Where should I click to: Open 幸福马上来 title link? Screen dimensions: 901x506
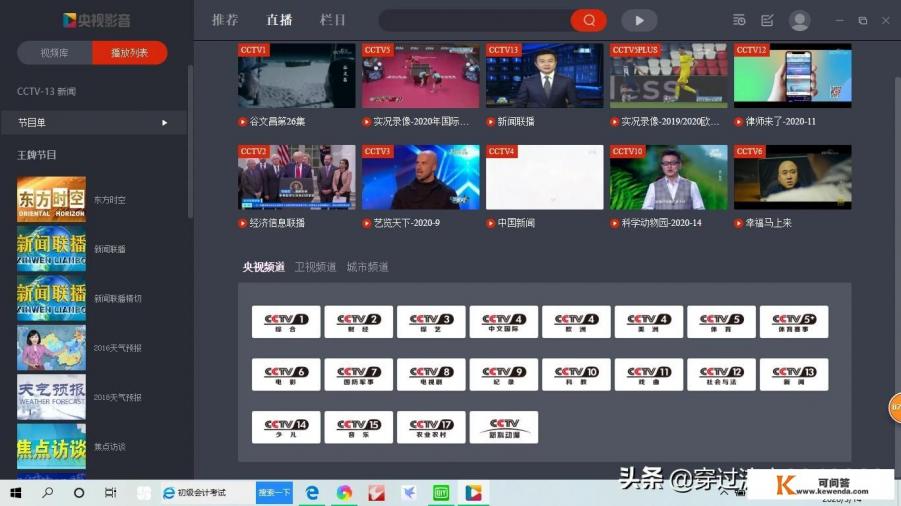[768, 223]
